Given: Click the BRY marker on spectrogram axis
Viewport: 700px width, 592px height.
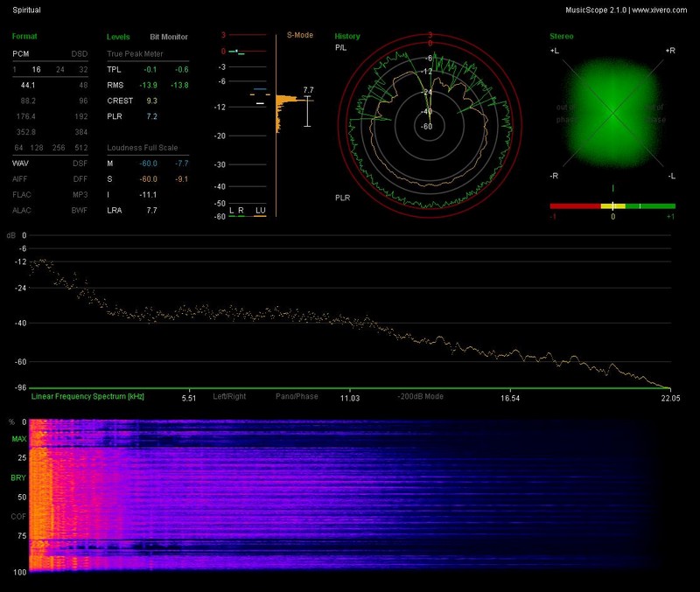Looking at the screenshot, I should coord(18,477).
